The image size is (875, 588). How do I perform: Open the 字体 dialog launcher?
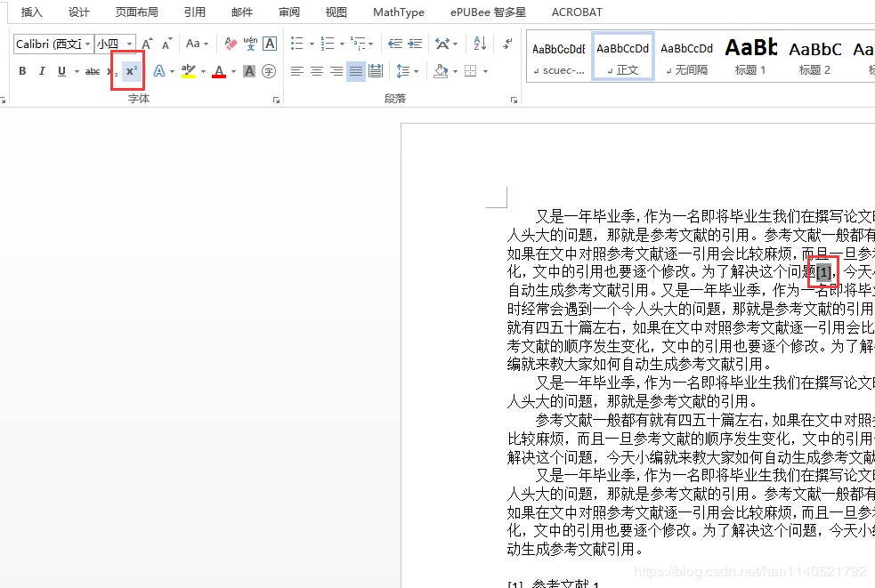point(276,100)
